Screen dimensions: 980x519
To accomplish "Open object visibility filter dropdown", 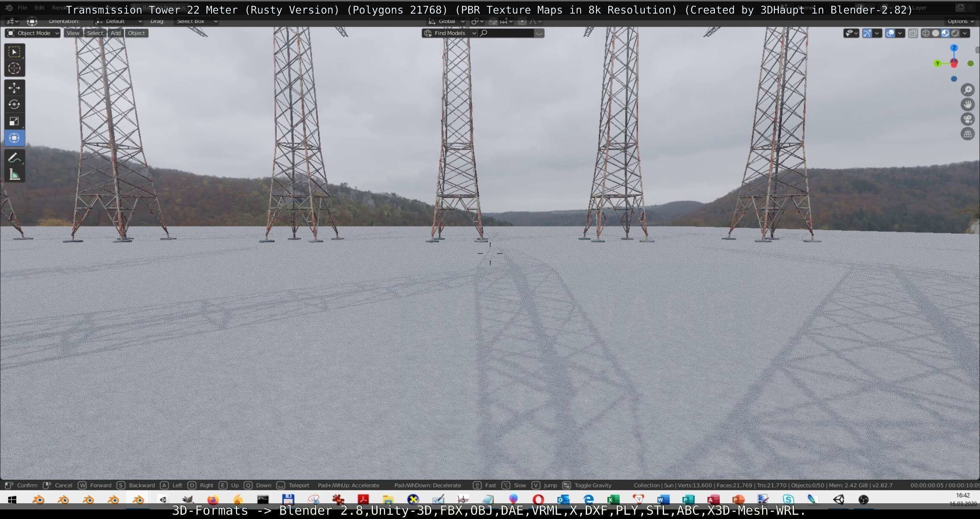I will [851, 33].
